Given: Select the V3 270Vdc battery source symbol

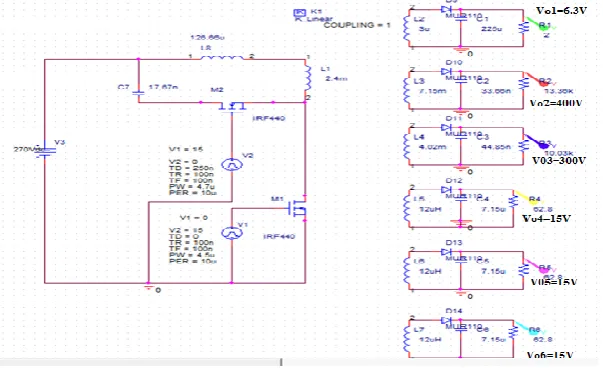Looking at the screenshot, I should tap(45, 152).
